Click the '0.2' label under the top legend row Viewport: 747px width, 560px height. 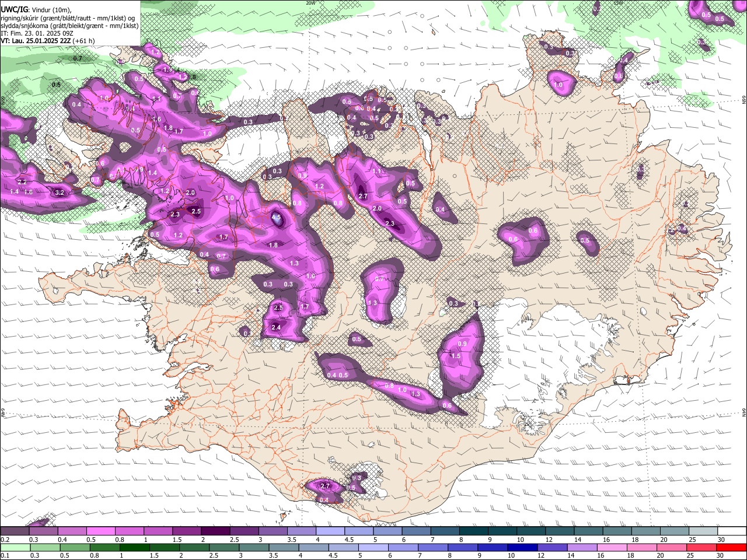5,540
